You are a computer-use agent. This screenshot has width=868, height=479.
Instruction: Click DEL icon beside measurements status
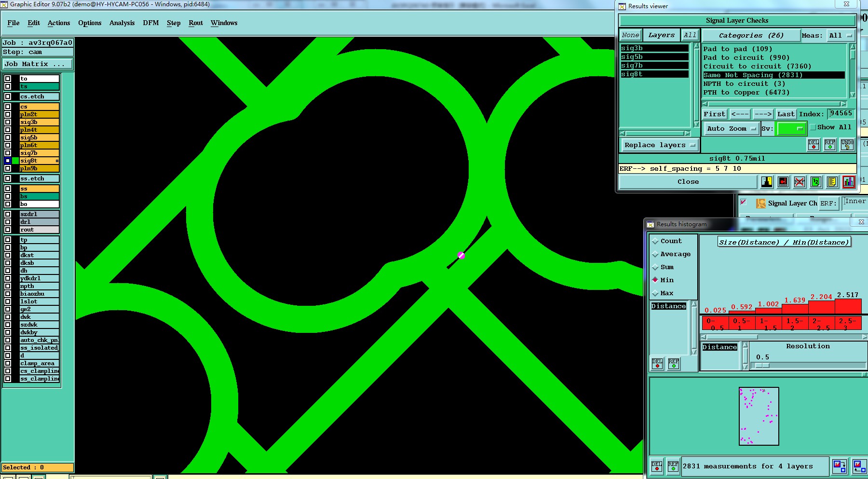[x=657, y=466]
